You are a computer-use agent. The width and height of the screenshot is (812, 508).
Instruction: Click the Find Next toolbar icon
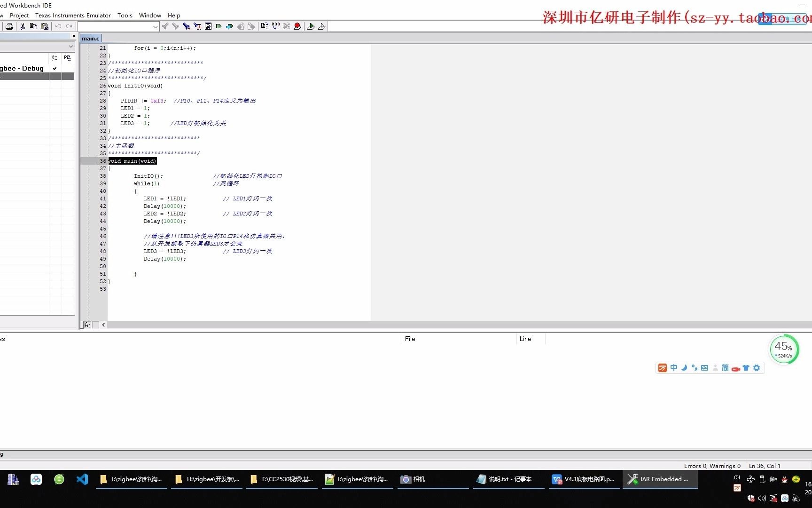click(x=175, y=26)
